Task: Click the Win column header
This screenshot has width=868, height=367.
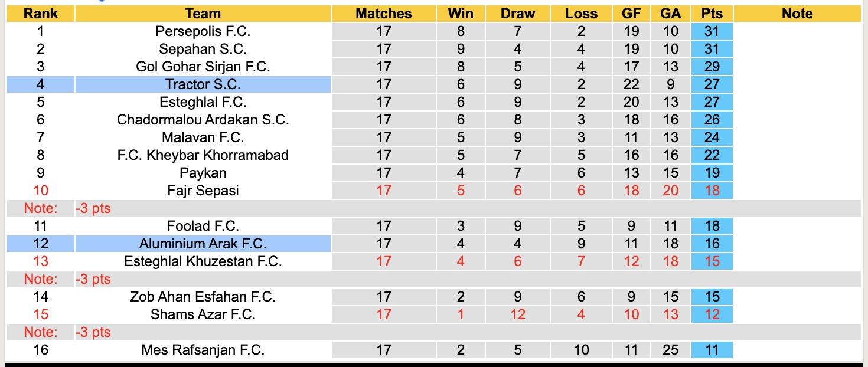Action: [x=461, y=14]
